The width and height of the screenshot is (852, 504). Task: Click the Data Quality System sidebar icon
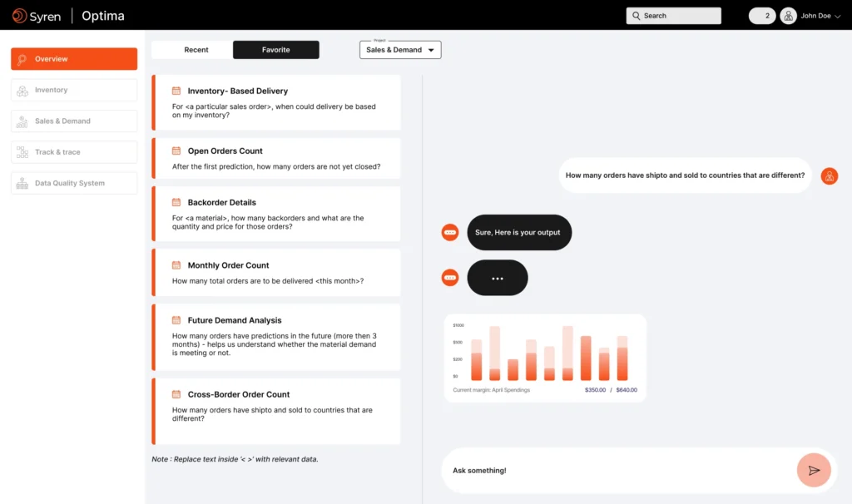coord(22,183)
